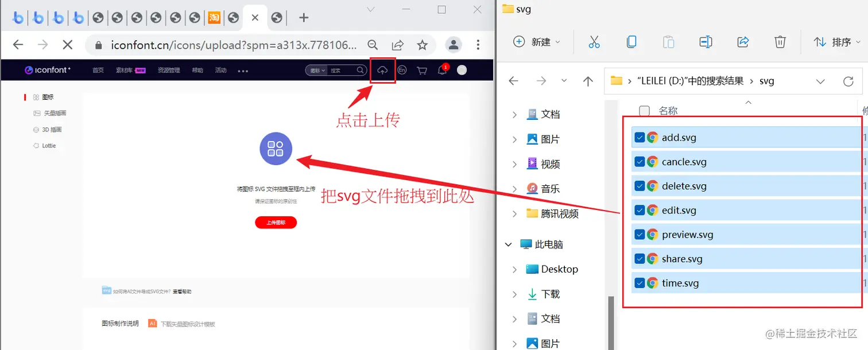Refresh the Explorer folder view
Viewport: 868px width, 350px height.
(x=848, y=81)
